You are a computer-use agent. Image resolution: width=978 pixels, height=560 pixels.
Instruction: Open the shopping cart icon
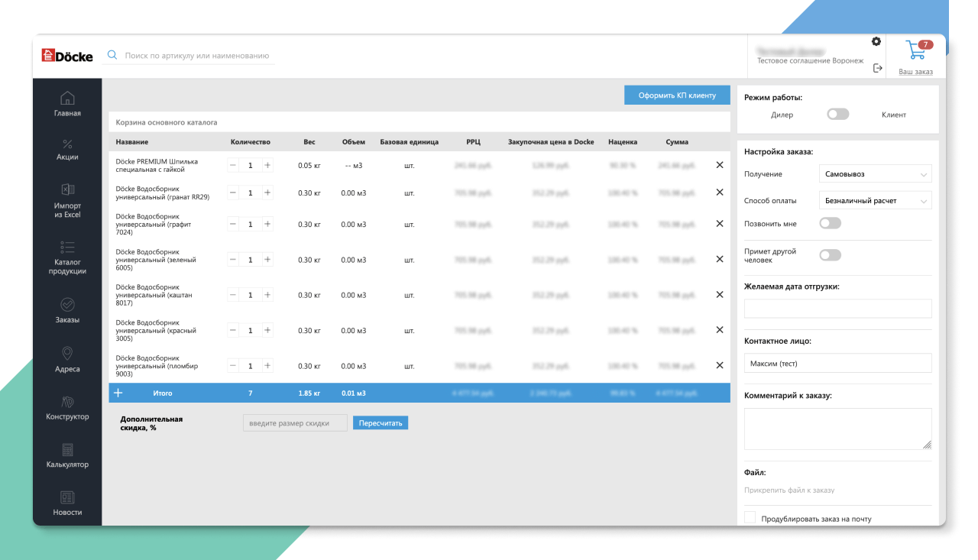pos(916,50)
